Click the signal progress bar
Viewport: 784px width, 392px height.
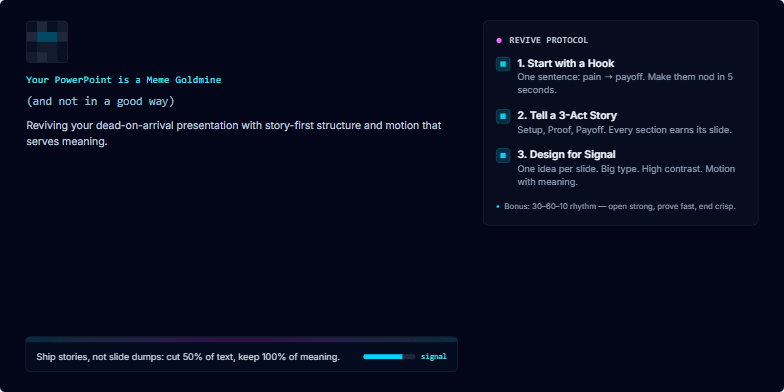pyautogui.click(x=389, y=356)
